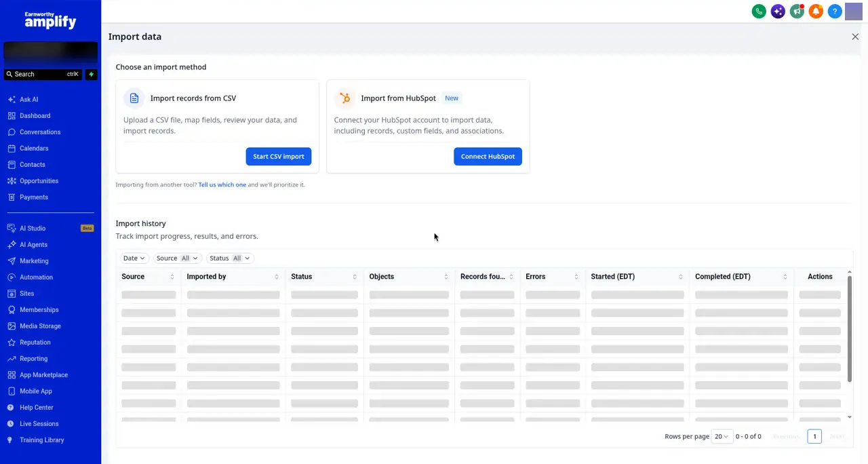The width and height of the screenshot is (868, 464).
Task: Click the sidebar Search field
Action: (43, 74)
